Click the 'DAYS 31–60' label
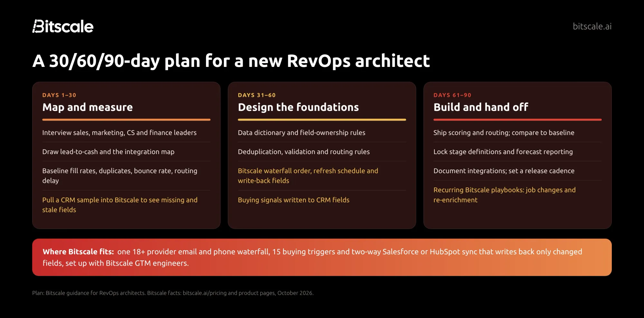Image resolution: width=644 pixels, height=318 pixels. click(x=257, y=95)
